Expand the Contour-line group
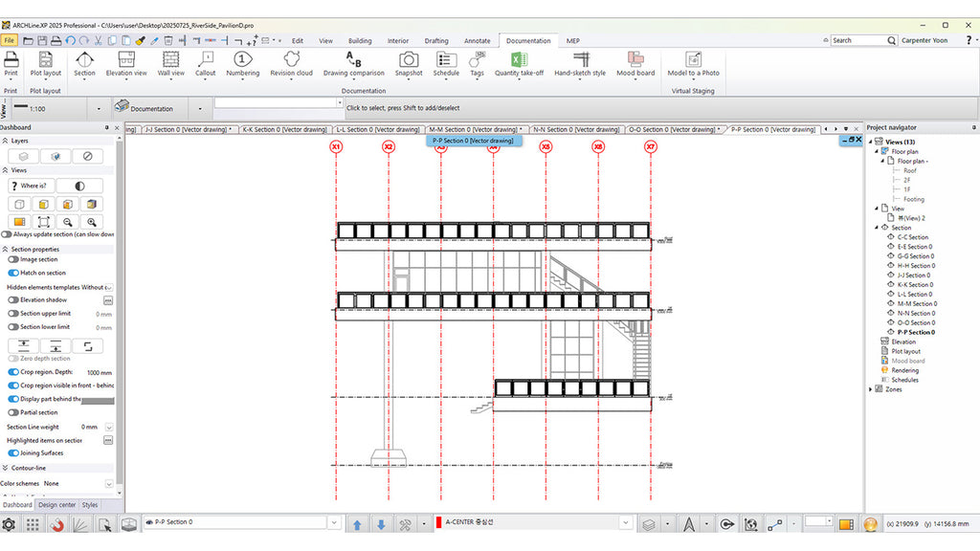This screenshot has width=980, height=551. coord(5,467)
